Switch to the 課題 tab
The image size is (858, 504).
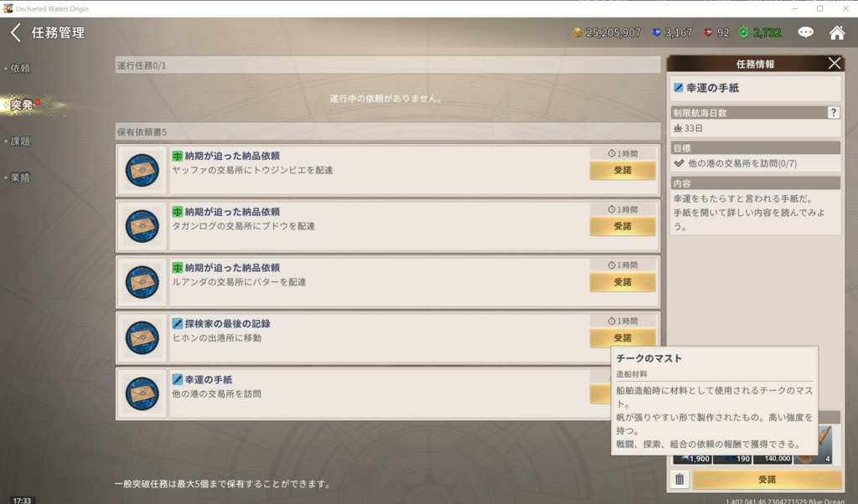click(20, 141)
